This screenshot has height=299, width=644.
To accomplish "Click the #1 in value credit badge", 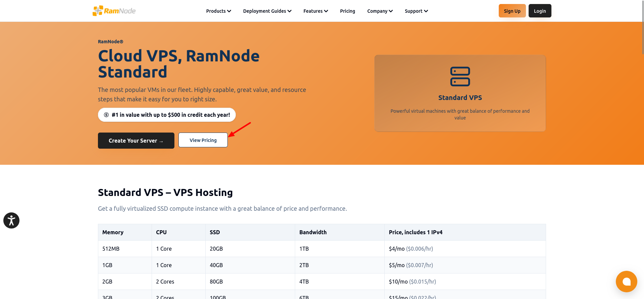I will click(x=167, y=115).
